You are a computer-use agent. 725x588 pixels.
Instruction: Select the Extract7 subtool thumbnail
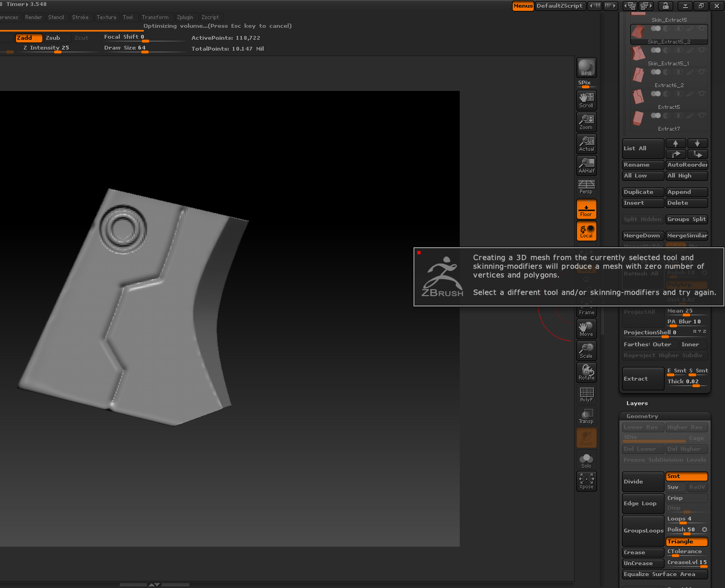pos(638,118)
